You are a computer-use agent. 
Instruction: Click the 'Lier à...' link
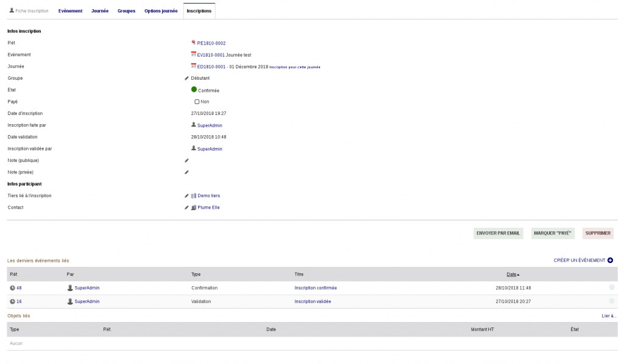(x=609, y=316)
